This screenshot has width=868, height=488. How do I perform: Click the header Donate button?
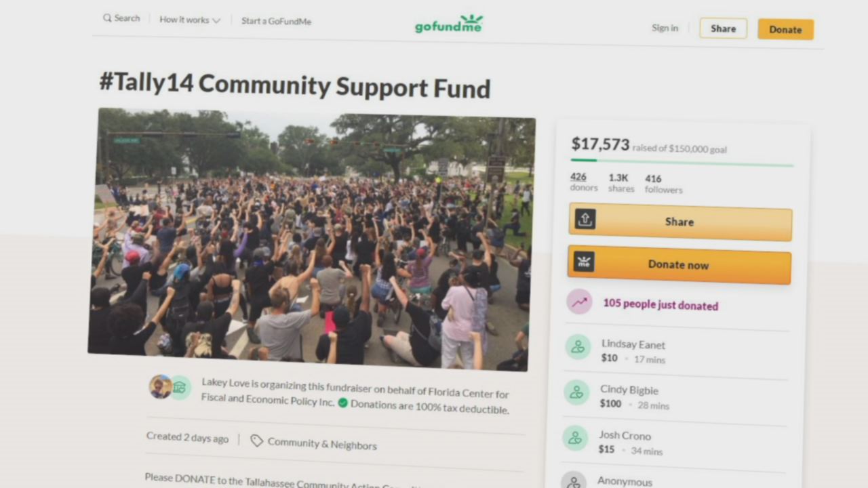click(x=785, y=29)
